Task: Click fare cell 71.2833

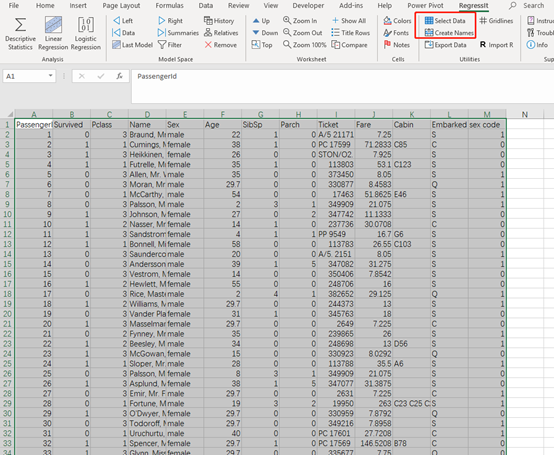Action: point(374,145)
